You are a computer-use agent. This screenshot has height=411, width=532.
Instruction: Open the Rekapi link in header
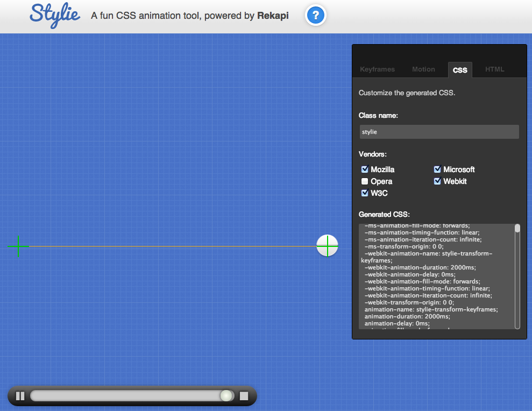pyautogui.click(x=273, y=16)
